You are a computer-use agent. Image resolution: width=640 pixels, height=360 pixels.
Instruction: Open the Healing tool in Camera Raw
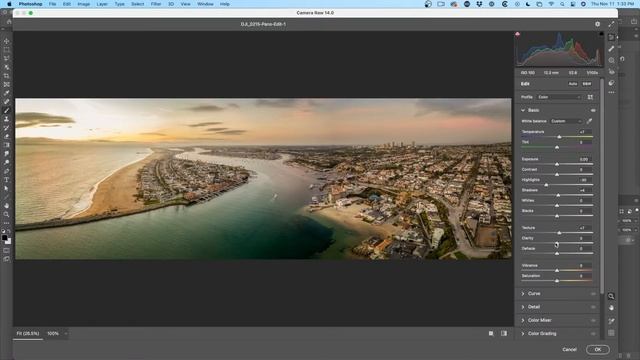pos(611,49)
